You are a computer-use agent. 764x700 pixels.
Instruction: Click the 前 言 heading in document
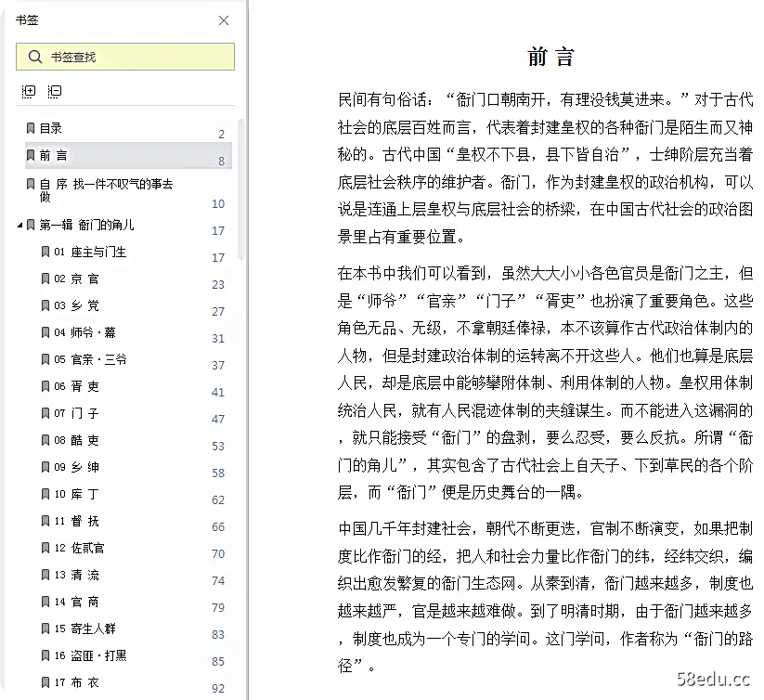click(551, 57)
